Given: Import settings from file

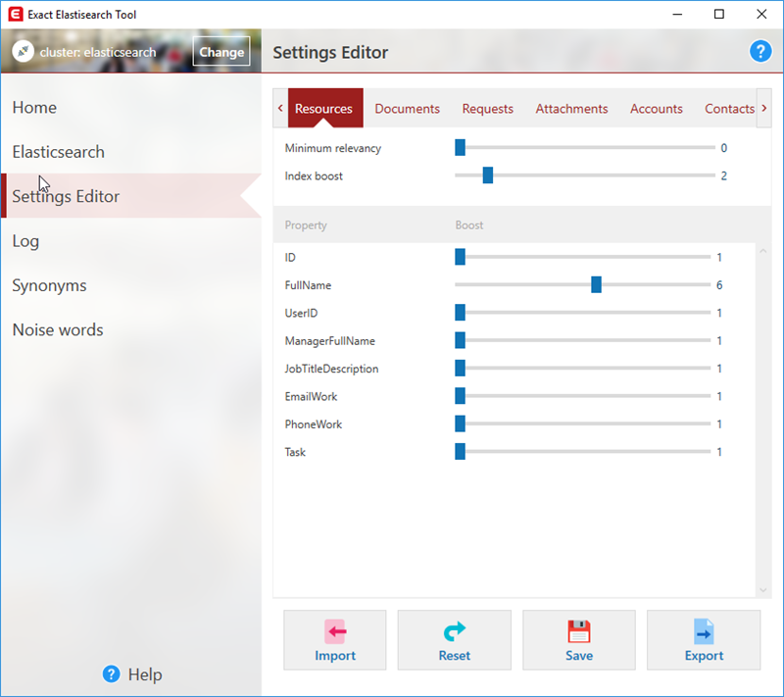Looking at the screenshot, I should 335,639.
